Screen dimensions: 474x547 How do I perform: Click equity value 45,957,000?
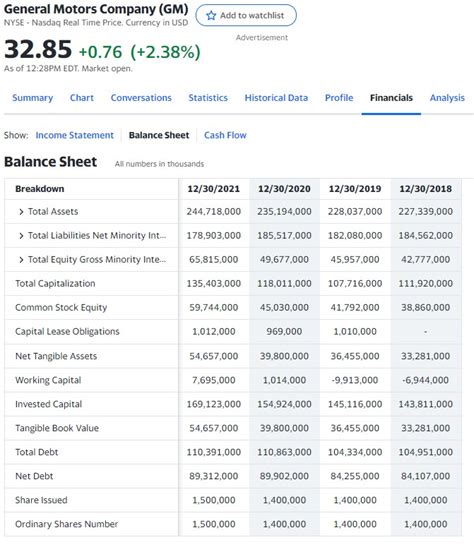[x=355, y=260]
